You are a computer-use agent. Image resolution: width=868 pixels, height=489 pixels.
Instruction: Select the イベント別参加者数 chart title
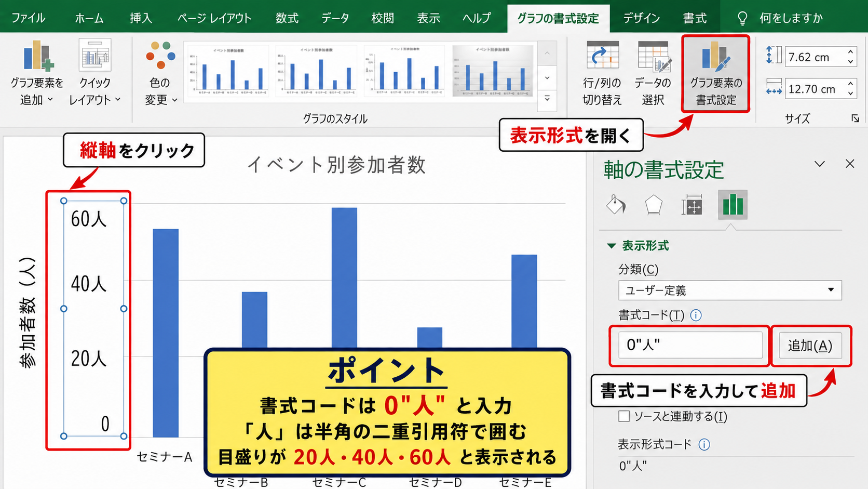tap(336, 165)
